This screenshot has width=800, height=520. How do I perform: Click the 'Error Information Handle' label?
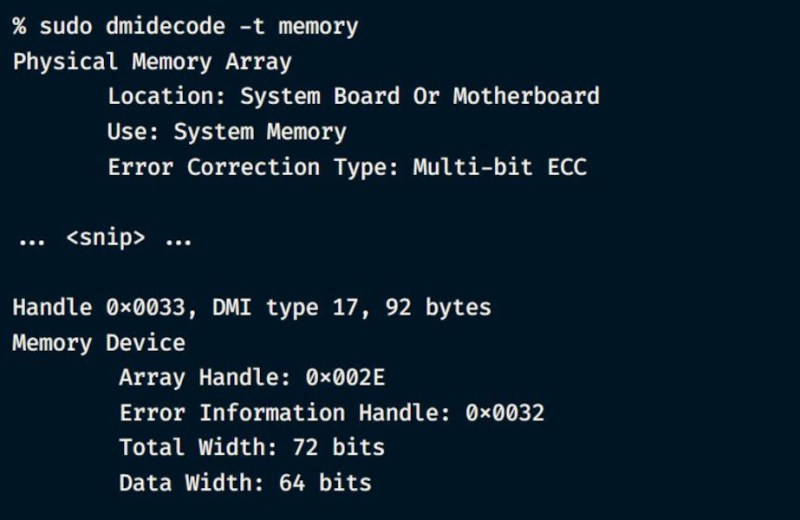(286, 413)
